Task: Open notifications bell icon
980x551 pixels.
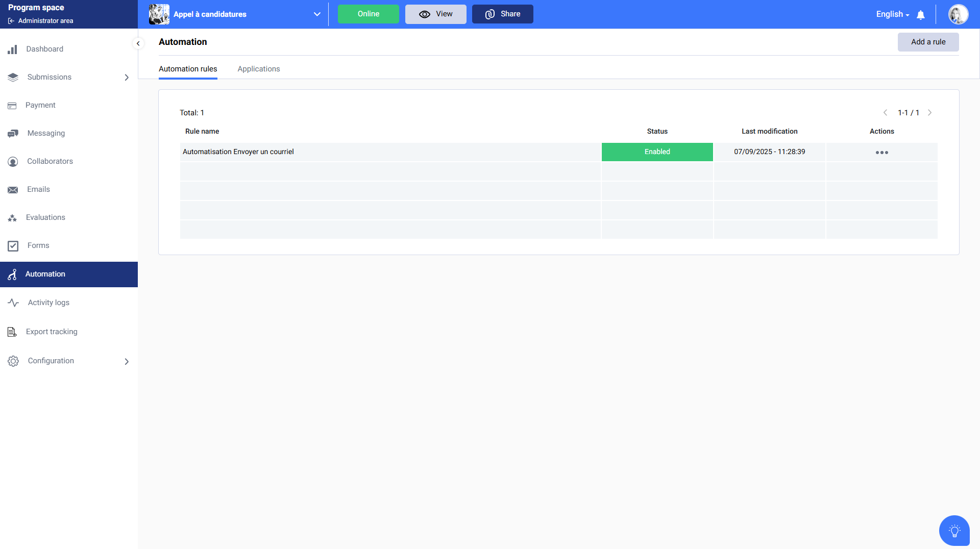Action: click(x=921, y=15)
